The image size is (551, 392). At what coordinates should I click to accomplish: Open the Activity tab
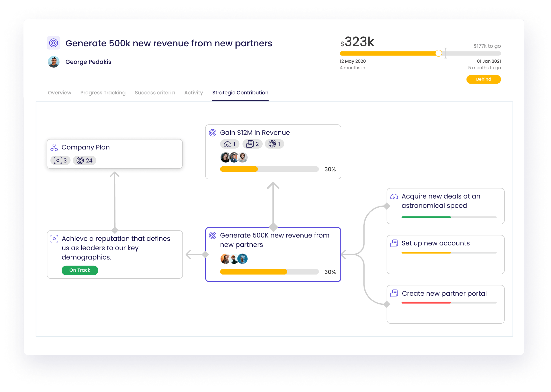pos(193,93)
